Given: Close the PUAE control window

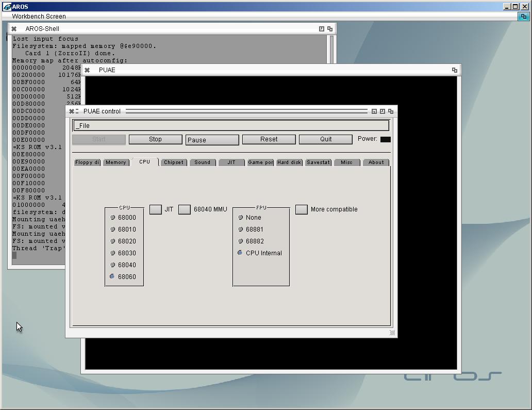Looking at the screenshot, I should tap(72, 111).
